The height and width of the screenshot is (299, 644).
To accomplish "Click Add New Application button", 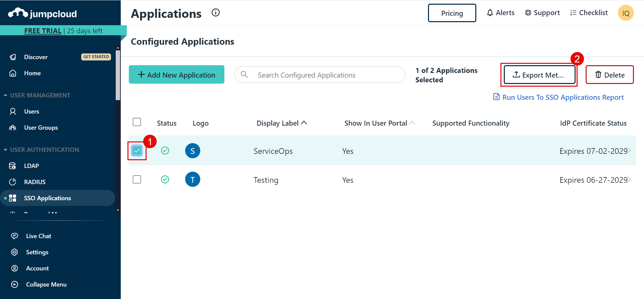I will (x=176, y=75).
